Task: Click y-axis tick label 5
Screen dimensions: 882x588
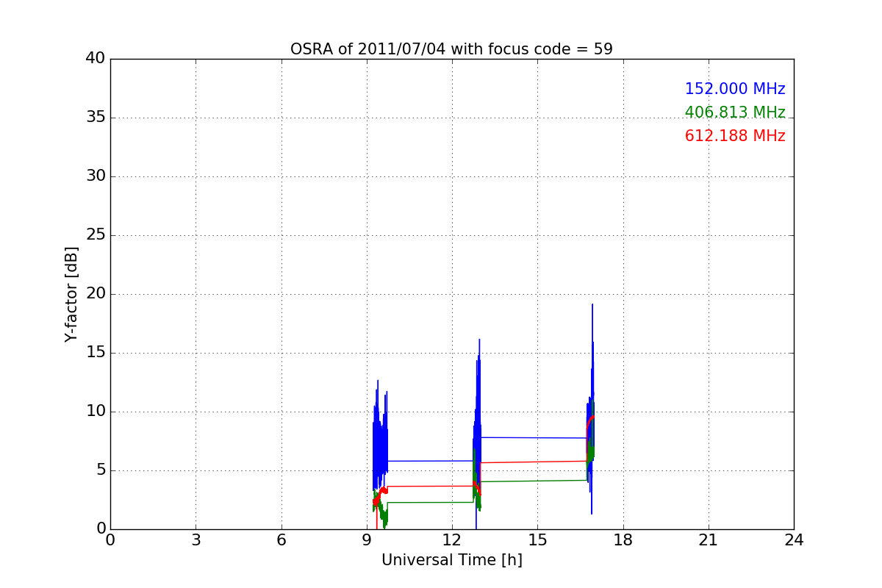Action: tap(100, 470)
